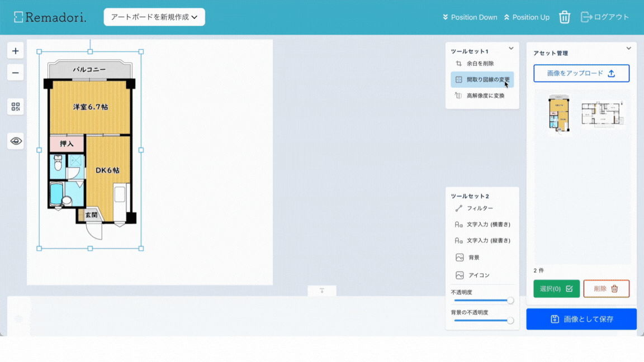Click the 画像をアップロード button

coord(581,73)
